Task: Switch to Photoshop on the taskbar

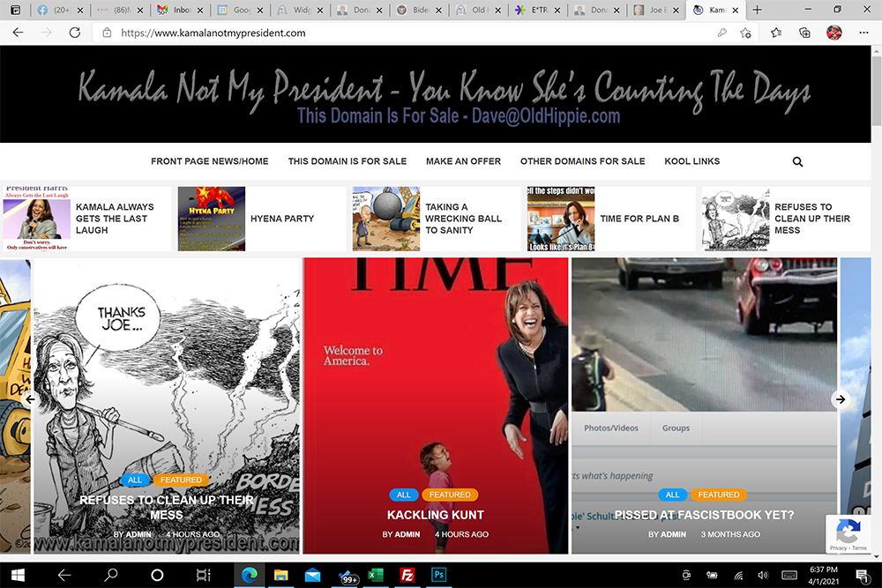Action: [x=438, y=575]
